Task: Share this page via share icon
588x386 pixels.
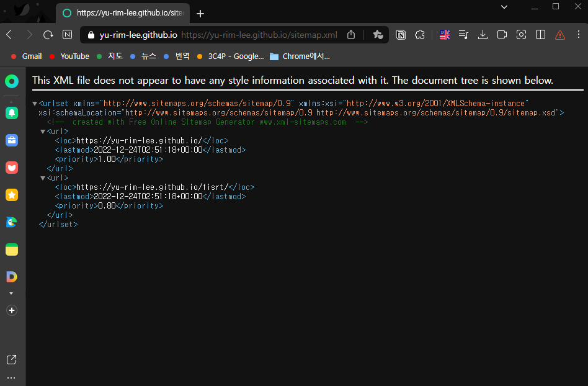Action: (351, 35)
